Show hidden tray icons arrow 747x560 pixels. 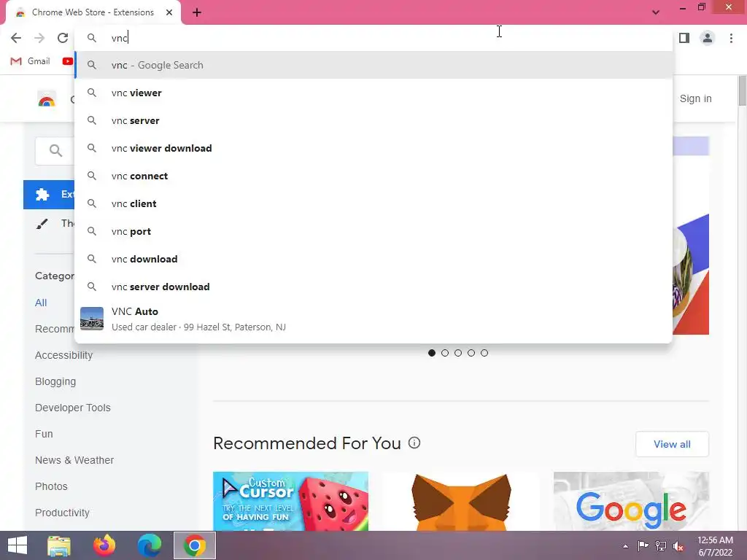click(x=625, y=546)
